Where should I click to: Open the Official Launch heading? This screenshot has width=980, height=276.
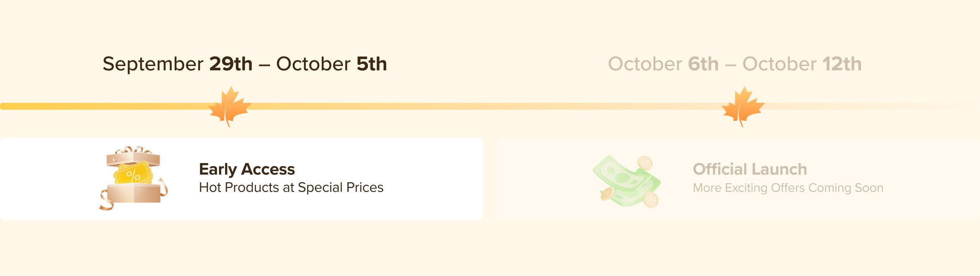[750, 169]
